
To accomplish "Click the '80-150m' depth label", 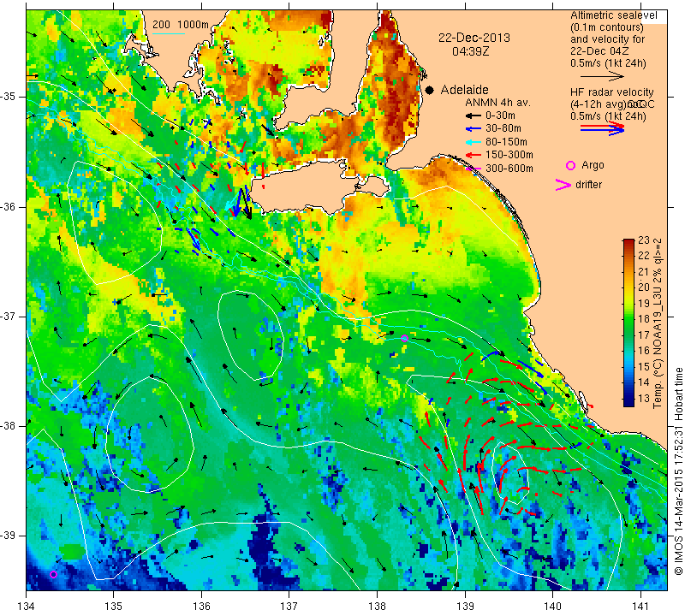I will tap(506, 142).
